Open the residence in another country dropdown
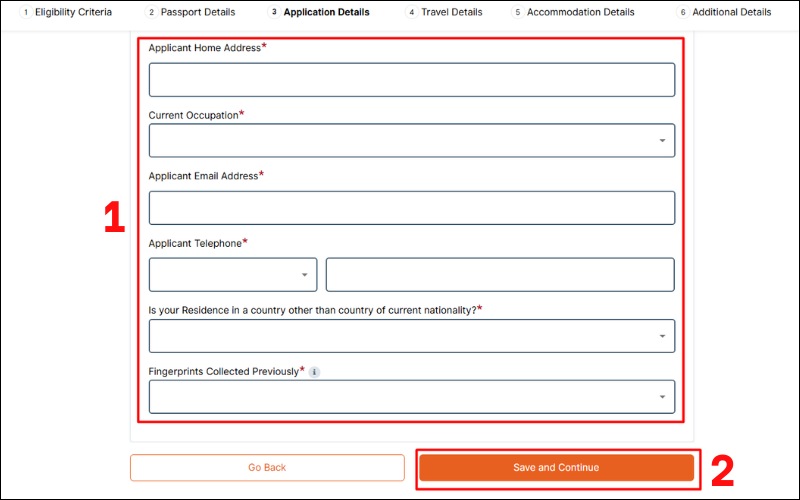The height and width of the screenshot is (500, 800). (411, 336)
